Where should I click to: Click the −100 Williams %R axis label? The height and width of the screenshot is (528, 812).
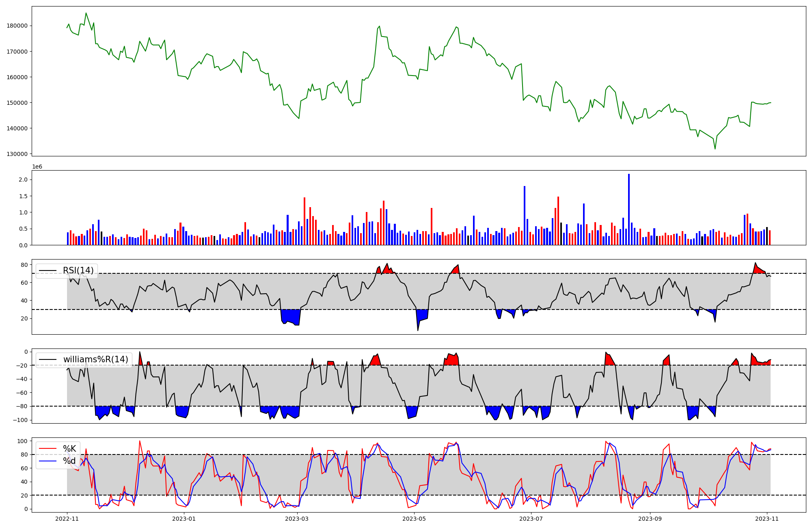[x=20, y=420]
